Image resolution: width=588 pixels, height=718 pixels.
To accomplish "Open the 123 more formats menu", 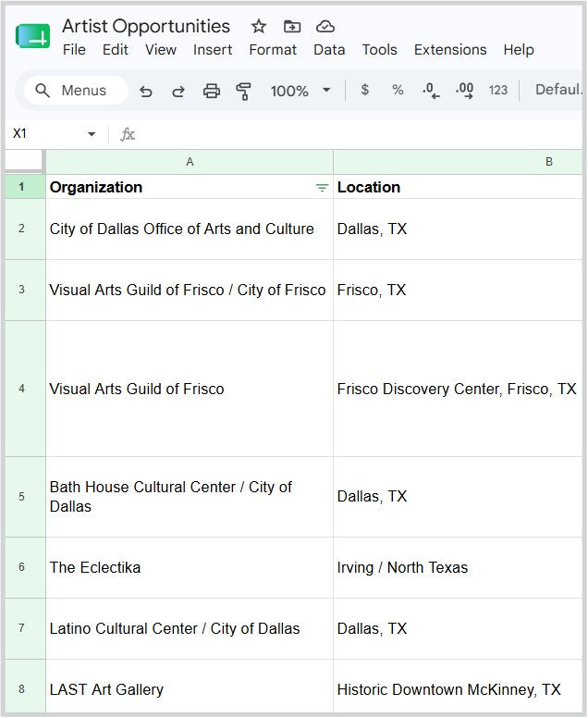I will click(x=497, y=90).
